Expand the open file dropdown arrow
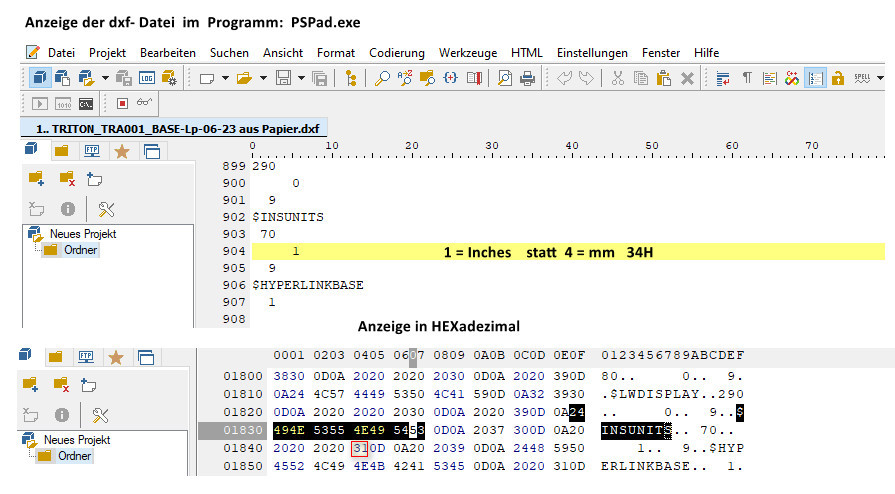 coord(263,78)
